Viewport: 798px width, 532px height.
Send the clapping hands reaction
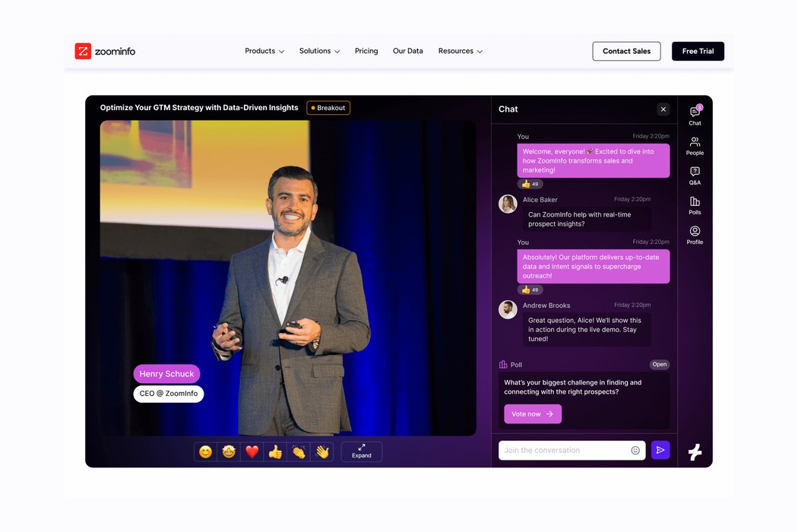click(x=299, y=451)
